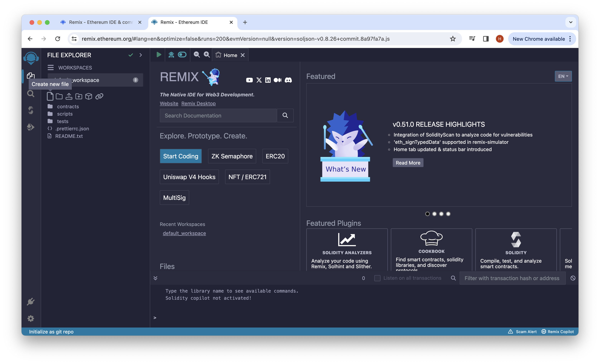The width and height of the screenshot is (600, 364).
Task: Open the Plugin manager plug icon
Action: 31,302
